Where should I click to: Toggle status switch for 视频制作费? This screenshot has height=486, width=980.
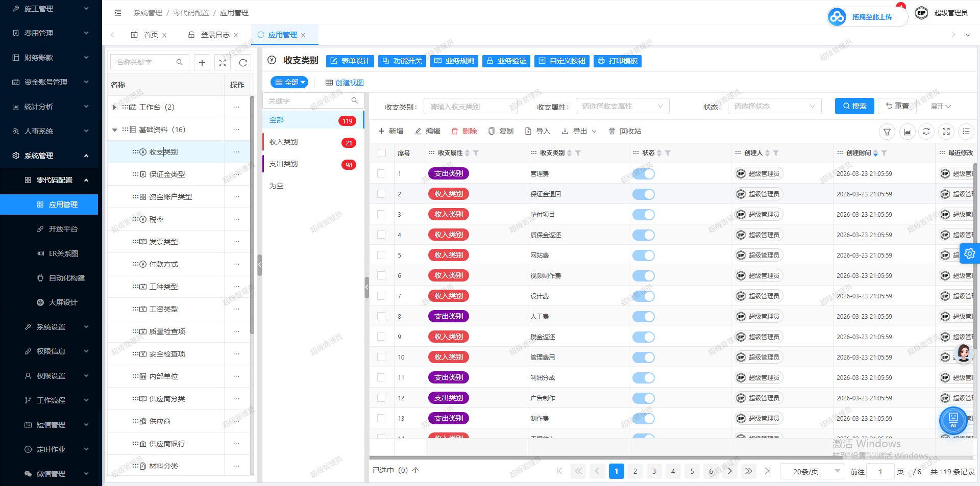(644, 276)
